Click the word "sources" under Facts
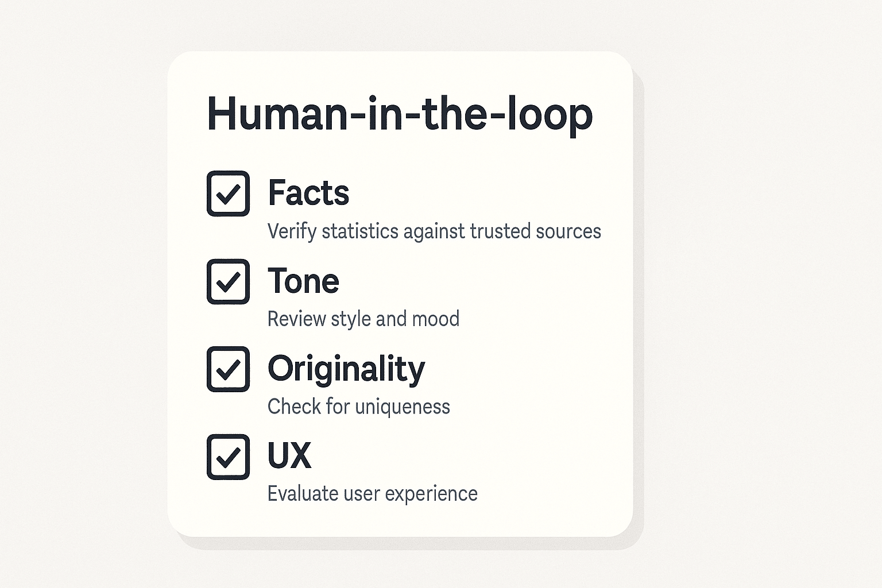Viewport: 882px width, 588px height. [x=568, y=231]
